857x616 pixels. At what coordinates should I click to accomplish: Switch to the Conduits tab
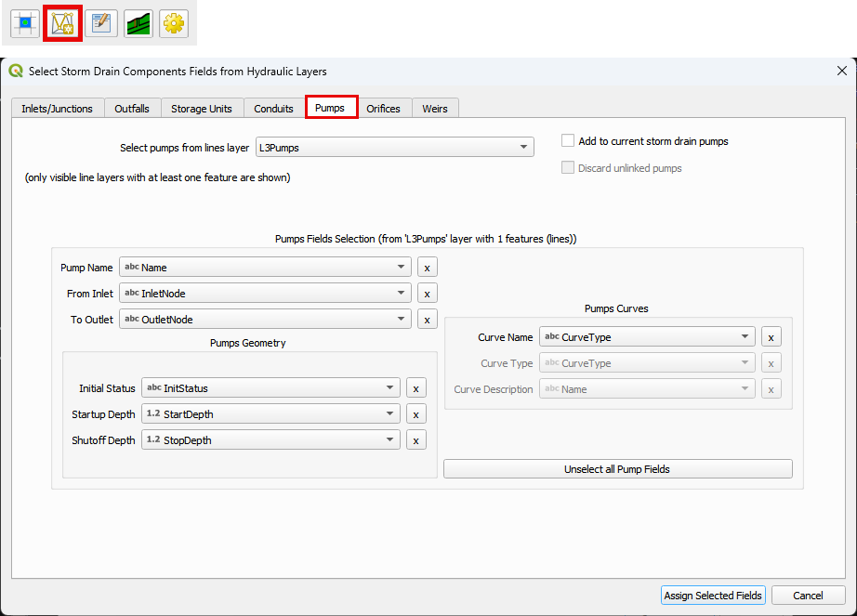273,109
